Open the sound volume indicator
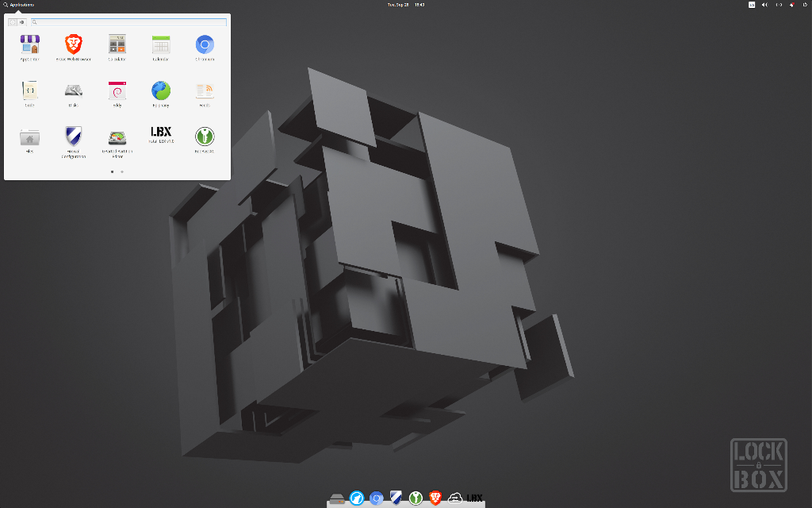The width and height of the screenshot is (812, 508). pyautogui.click(x=765, y=5)
